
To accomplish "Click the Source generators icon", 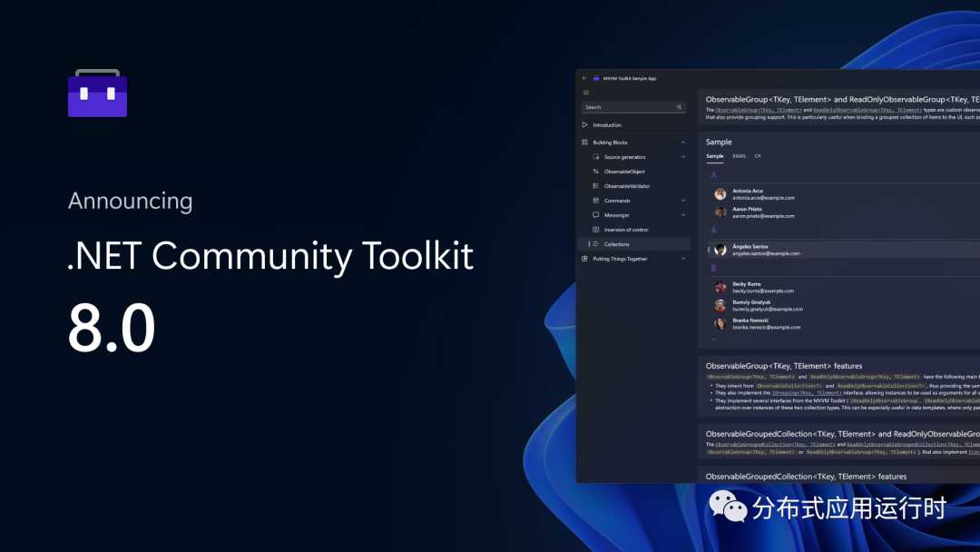I will [x=595, y=157].
